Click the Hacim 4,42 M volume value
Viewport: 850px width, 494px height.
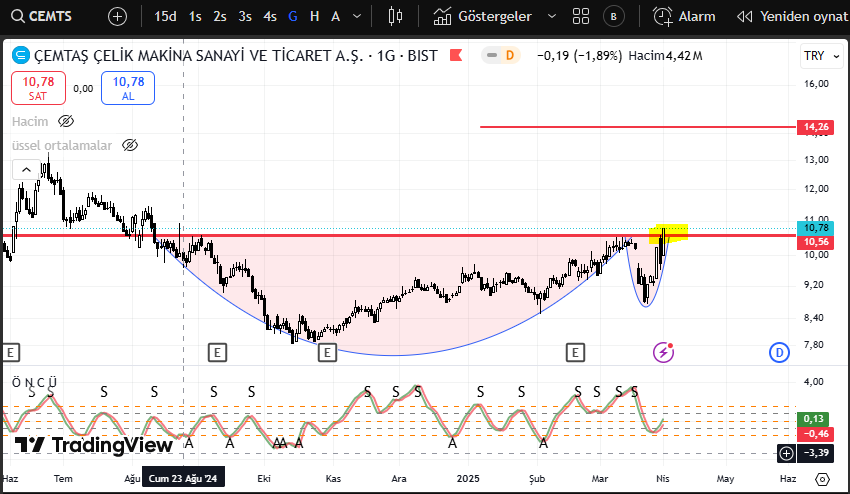tap(665, 55)
